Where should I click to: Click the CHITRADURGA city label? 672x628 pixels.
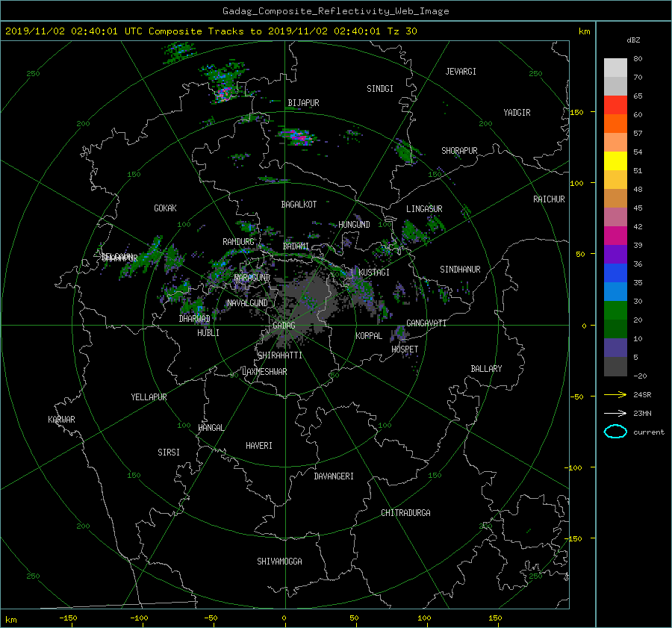pyautogui.click(x=405, y=513)
